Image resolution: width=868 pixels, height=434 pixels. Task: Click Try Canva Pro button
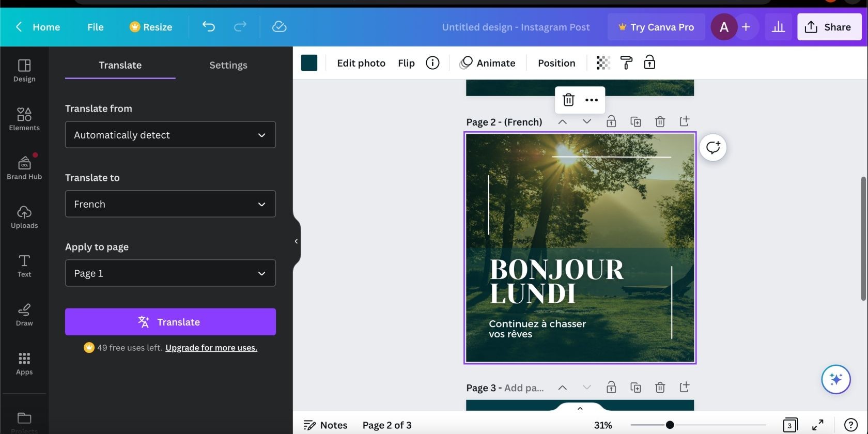pos(657,27)
